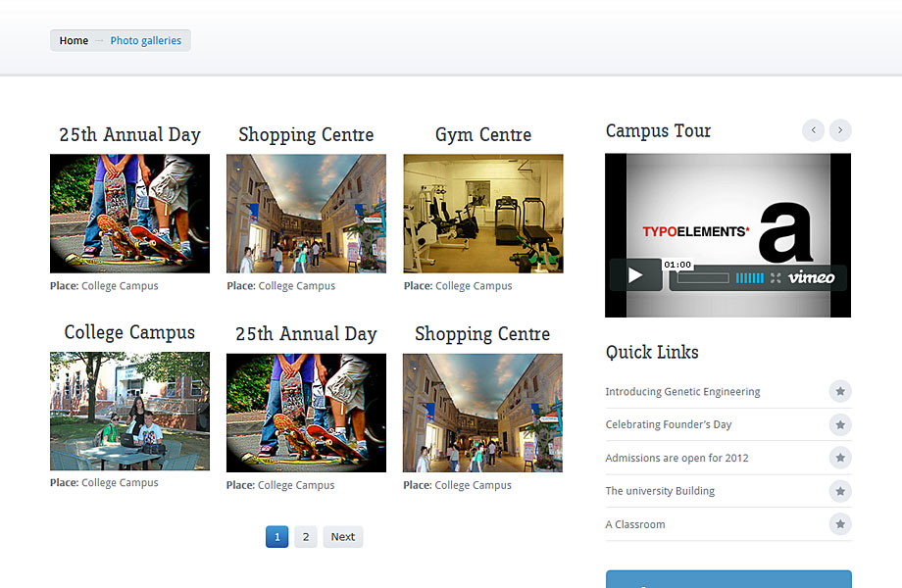Open first-row Shopping Centre street thumbnail

click(x=306, y=214)
